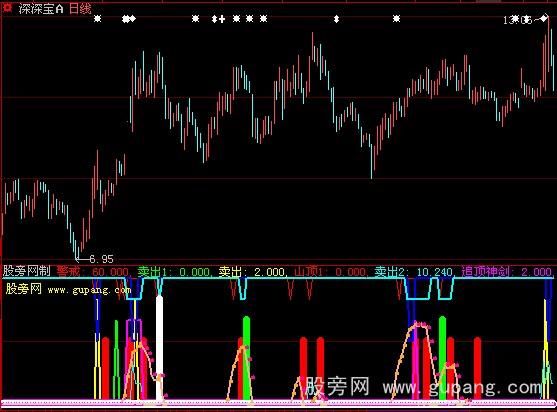Click the red gear icon beside 深深宝A
Image resolution: width=557 pixels, height=412 pixels.
[7, 8]
